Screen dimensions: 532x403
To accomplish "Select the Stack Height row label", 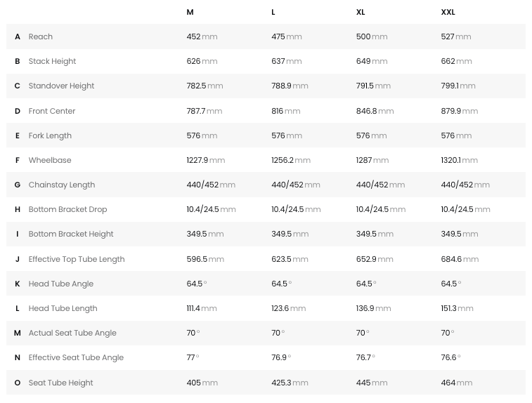I will point(52,61).
